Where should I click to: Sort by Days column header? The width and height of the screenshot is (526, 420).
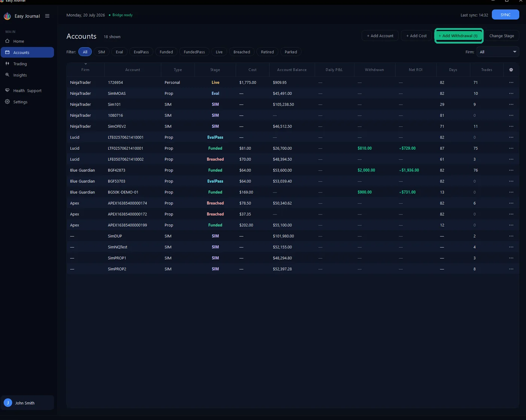(x=453, y=70)
